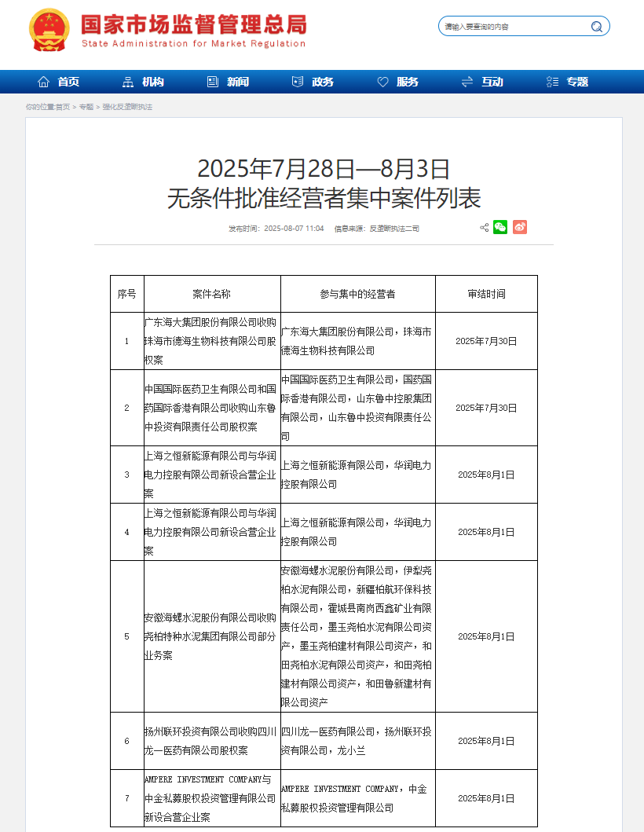Image resolution: width=644 pixels, height=832 pixels.
Task: Open the 新闻 navigation menu item
Action: click(238, 82)
